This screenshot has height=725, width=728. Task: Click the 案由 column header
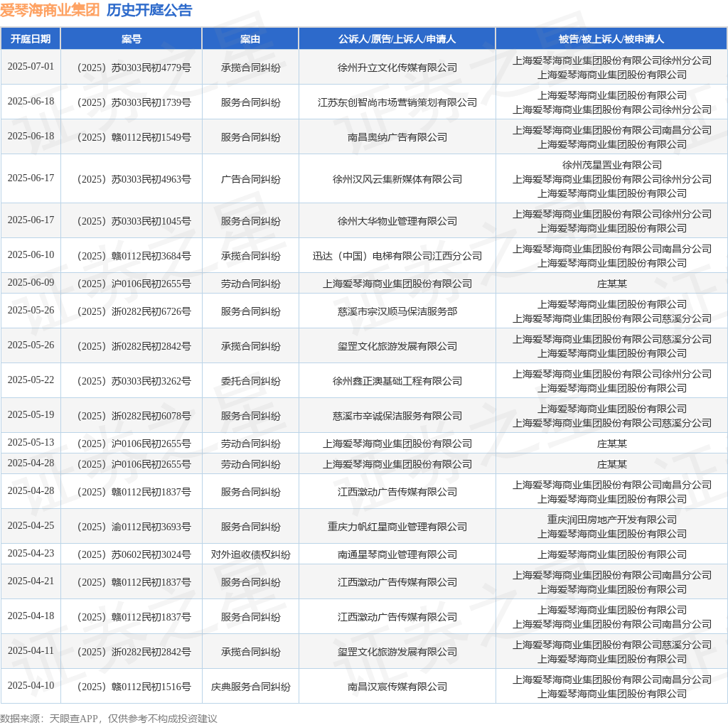coord(250,39)
